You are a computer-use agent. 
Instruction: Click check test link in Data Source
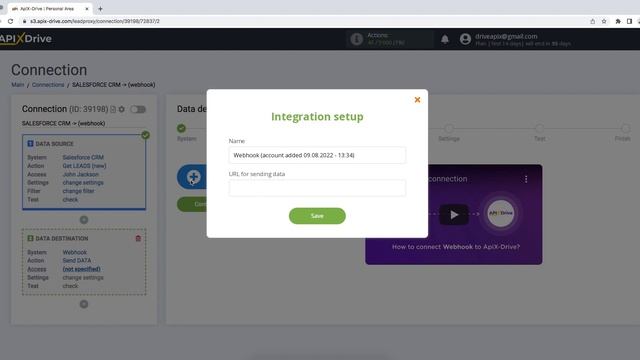[x=70, y=200]
